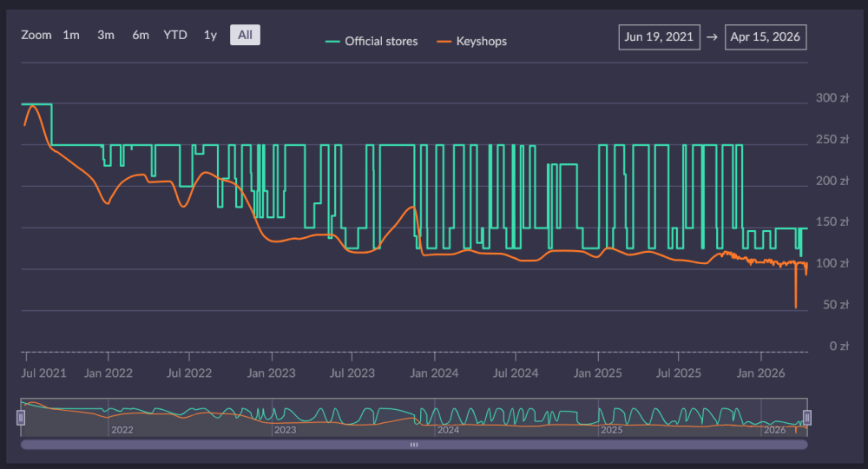This screenshot has width=868, height=469.
Task: Click 2025 in the navigator timeline
Action: click(x=612, y=430)
